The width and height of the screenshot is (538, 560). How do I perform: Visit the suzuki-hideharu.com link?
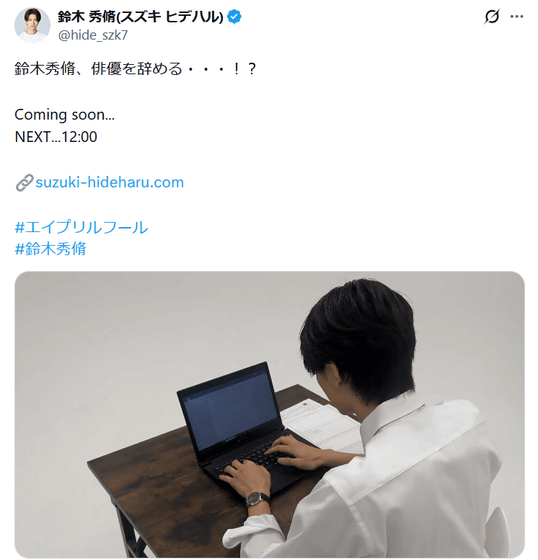(109, 182)
